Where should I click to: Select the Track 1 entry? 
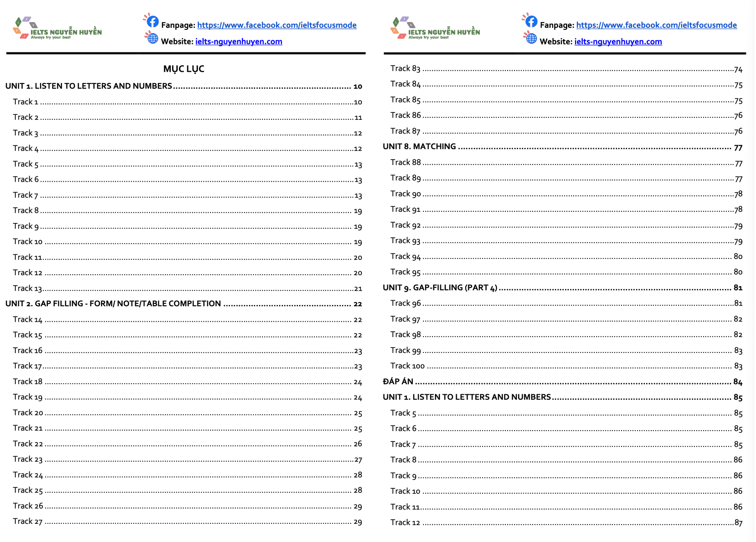click(x=187, y=102)
